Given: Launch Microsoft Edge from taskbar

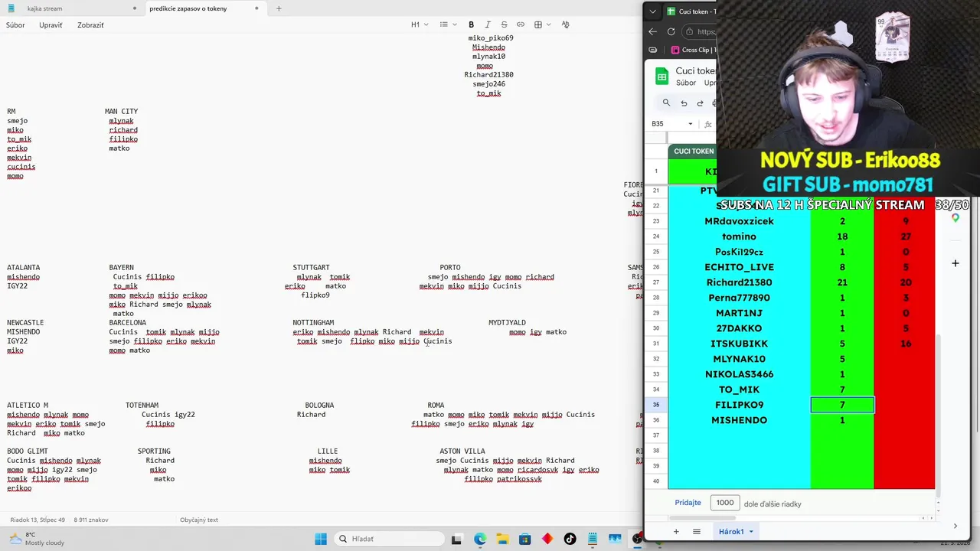Looking at the screenshot, I should (x=479, y=539).
